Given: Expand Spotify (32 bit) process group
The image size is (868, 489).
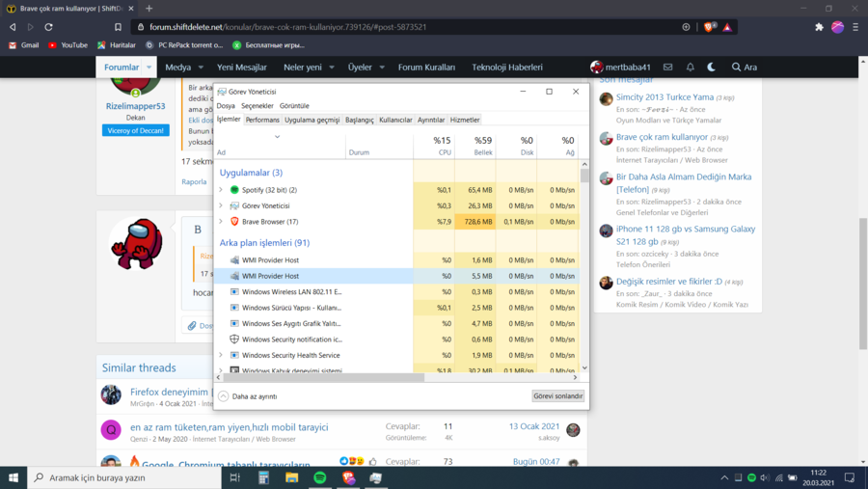Looking at the screenshot, I should (221, 190).
